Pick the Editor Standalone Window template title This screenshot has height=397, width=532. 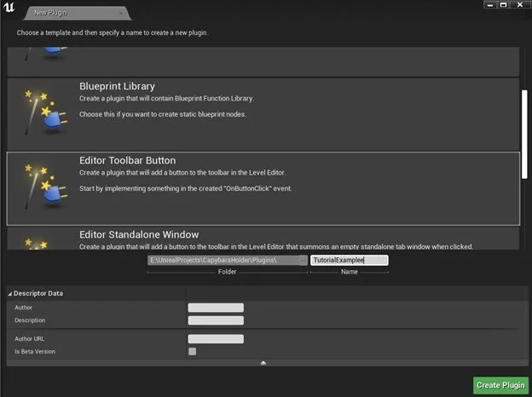[139, 234]
